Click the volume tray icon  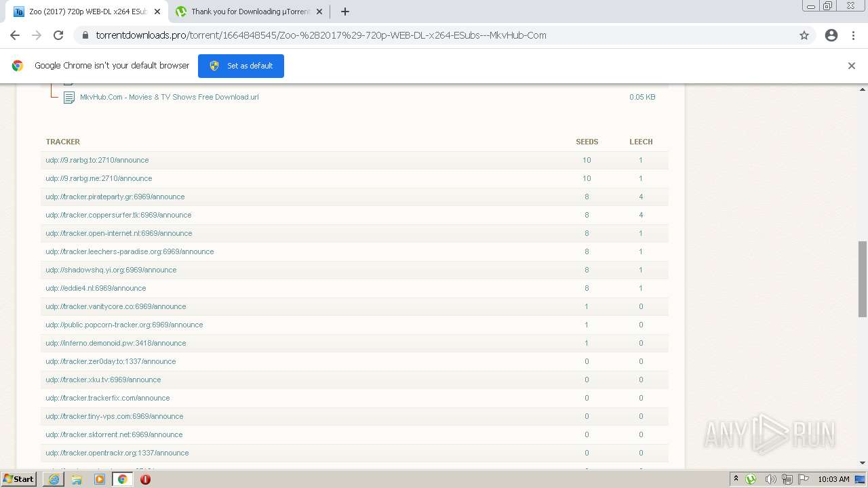pos(770,479)
